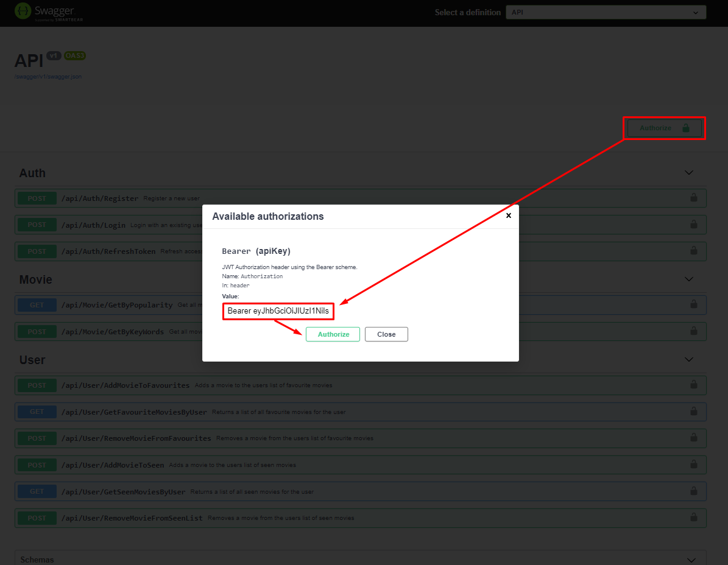Click lock icon on /api/Auth/RefreshToken row
This screenshot has width=728, height=565.
coord(694,250)
